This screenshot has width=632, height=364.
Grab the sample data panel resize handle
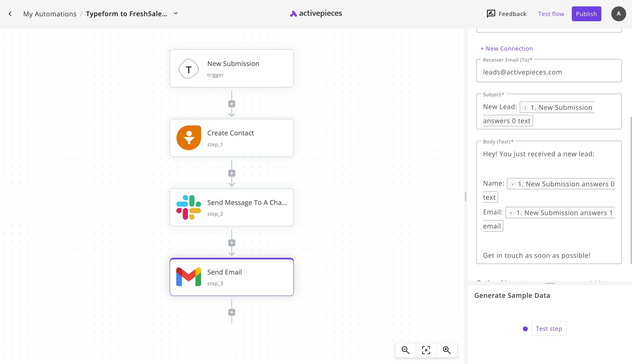tap(550, 283)
